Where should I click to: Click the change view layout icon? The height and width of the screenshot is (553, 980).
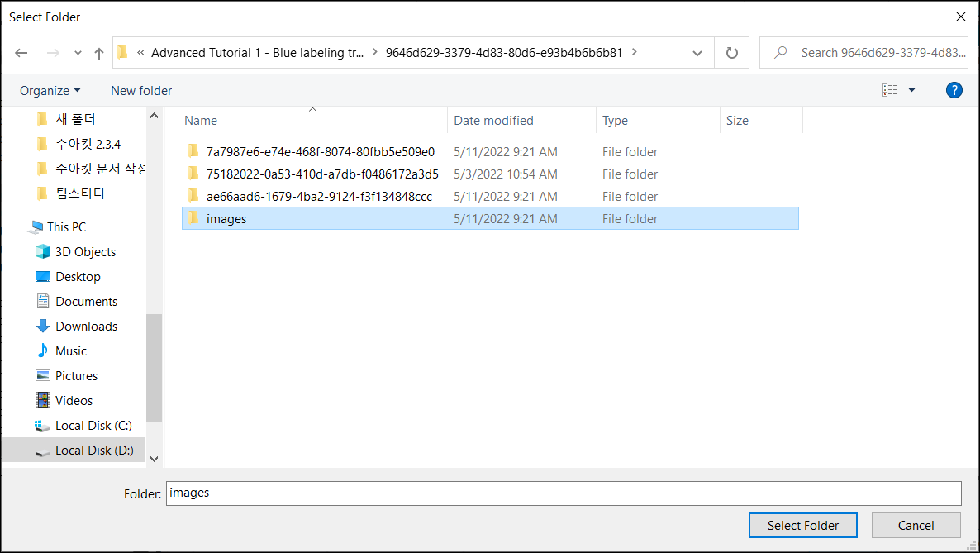[890, 90]
